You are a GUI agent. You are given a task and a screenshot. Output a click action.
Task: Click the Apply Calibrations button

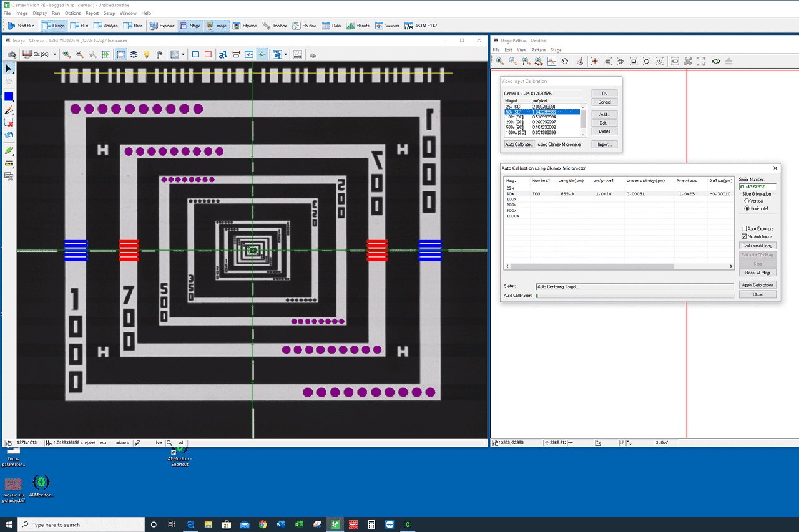click(x=757, y=285)
